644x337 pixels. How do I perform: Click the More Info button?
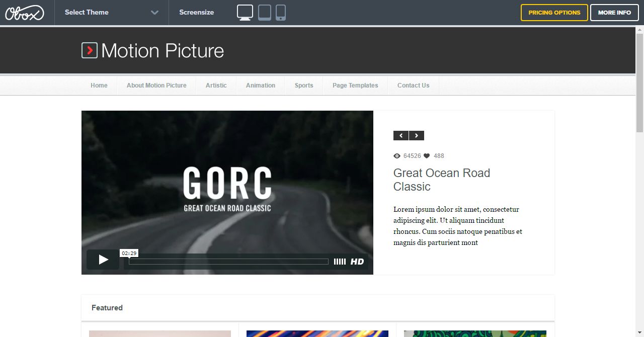point(614,13)
